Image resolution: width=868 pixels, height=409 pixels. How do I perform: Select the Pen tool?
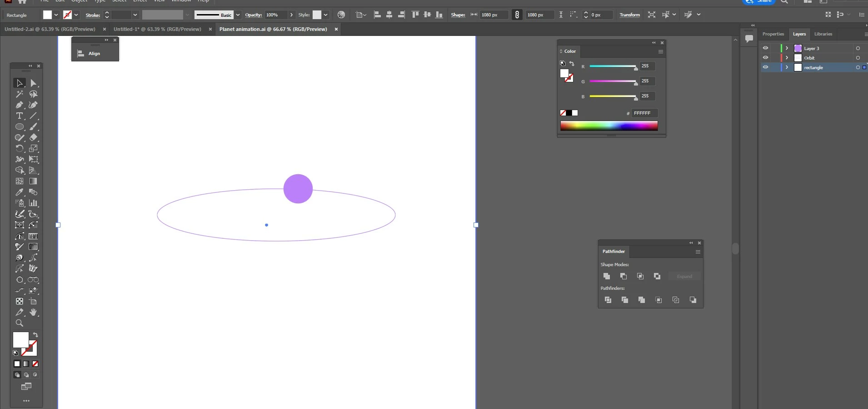[19, 105]
